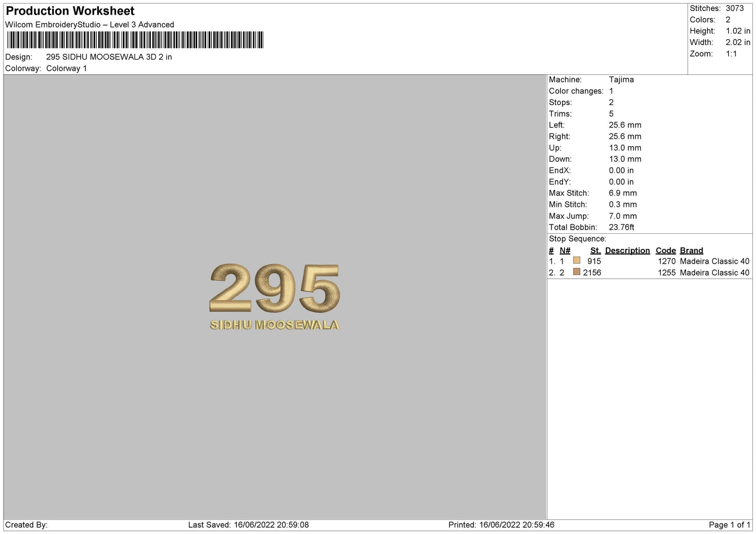
Task: Click the 'St.' column header
Action: (595, 251)
